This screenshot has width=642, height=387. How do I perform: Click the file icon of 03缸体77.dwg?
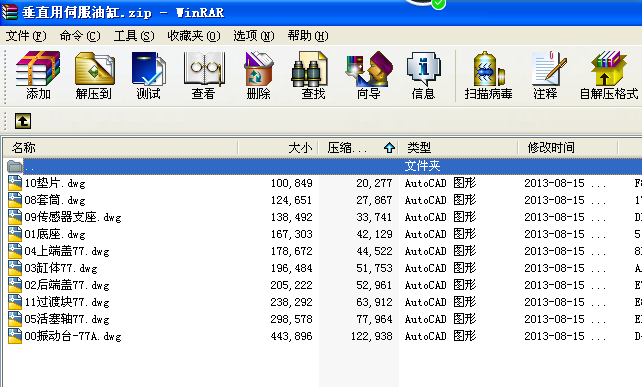coord(15,268)
